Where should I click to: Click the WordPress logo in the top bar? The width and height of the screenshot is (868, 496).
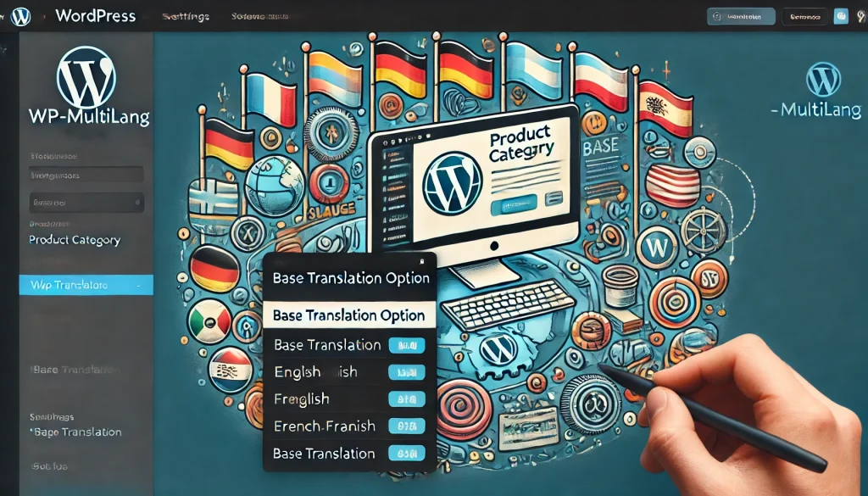point(20,17)
